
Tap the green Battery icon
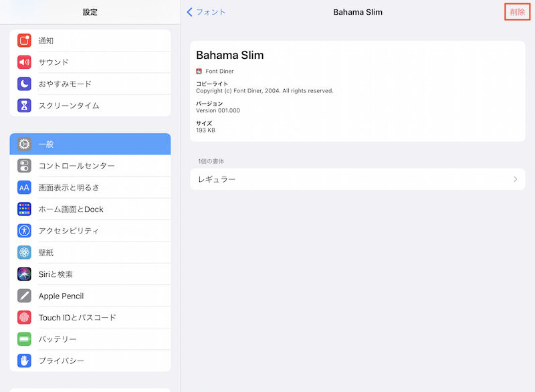point(24,339)
